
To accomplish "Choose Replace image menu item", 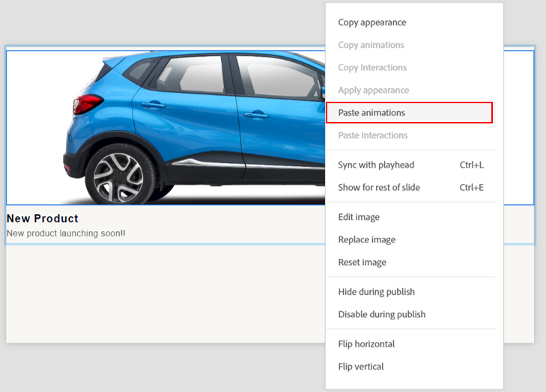I will 366,239.
